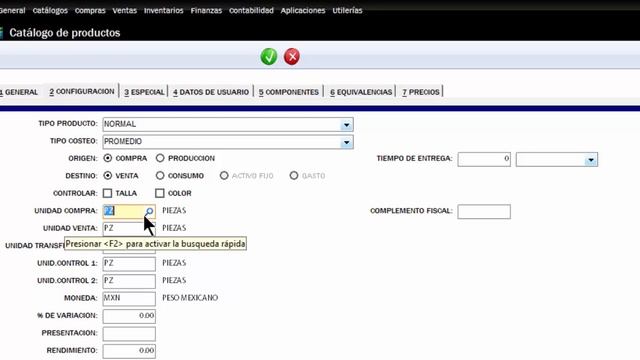
Task: Click the UNID.CONTROL 1 input field
Action: (x=129, y=264)
